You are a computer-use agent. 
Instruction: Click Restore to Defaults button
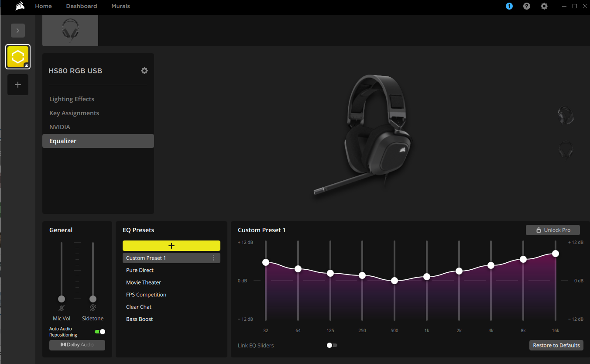pos(556,345)
